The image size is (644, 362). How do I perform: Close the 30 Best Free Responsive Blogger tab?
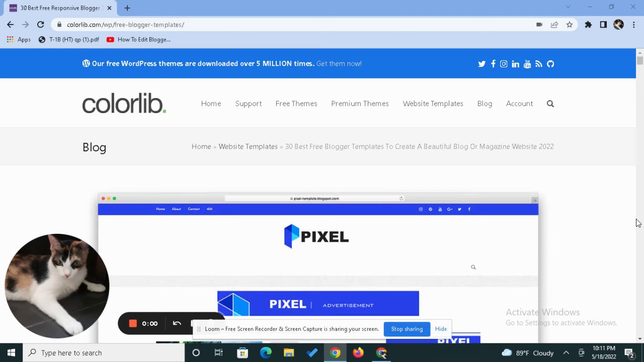[109, 8]
